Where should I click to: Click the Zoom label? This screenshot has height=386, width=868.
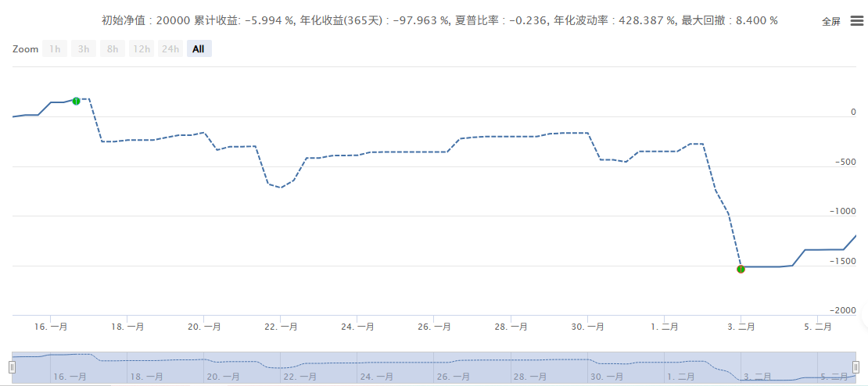tap(26, 48)
